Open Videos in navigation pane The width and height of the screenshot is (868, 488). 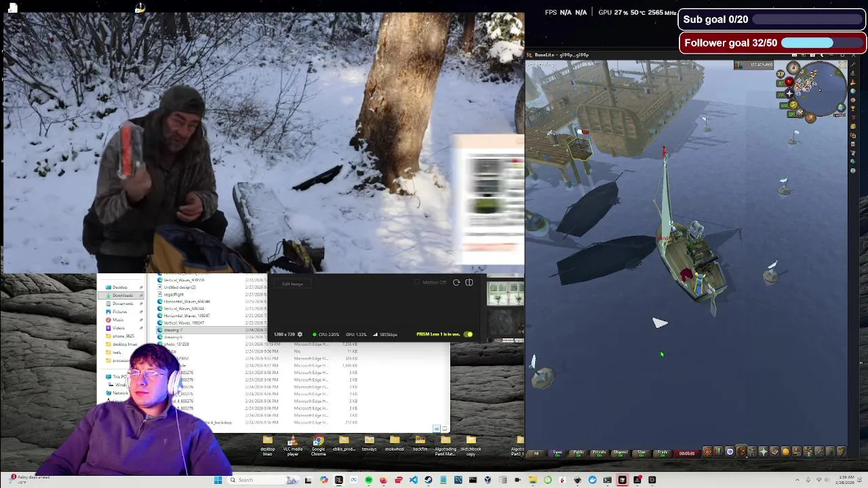click(x=119, y=328)
